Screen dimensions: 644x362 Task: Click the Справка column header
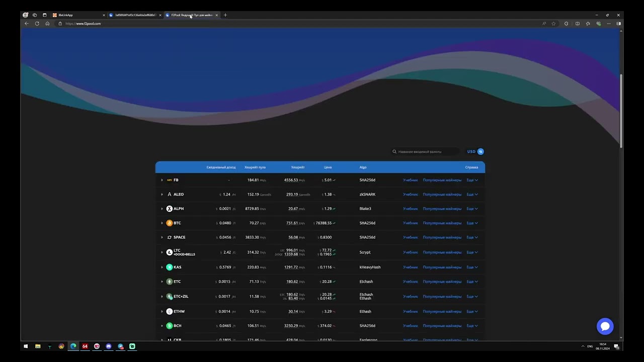[x=471, y=167]
